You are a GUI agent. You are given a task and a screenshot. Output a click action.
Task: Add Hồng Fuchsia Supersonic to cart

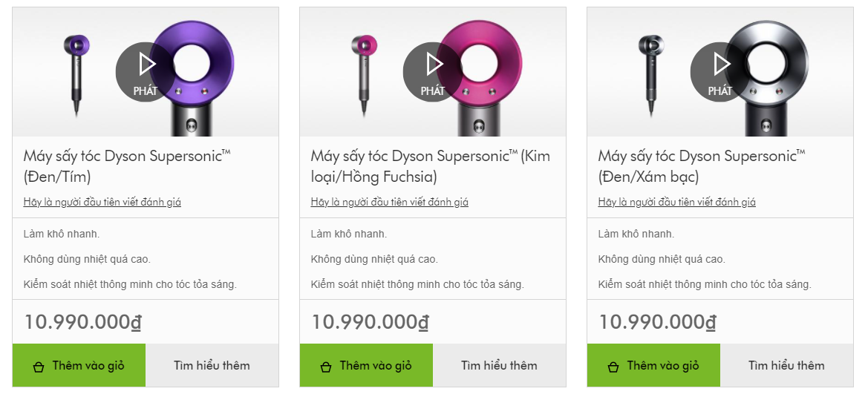click(x=366, y=365)
